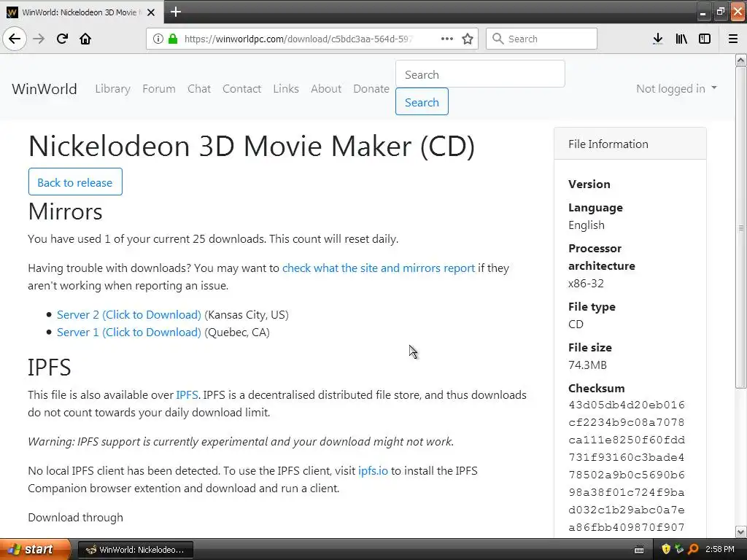Minimize the Firefox window
The image size is (747, 560).
pyautogui.click(x=703, y=12)
